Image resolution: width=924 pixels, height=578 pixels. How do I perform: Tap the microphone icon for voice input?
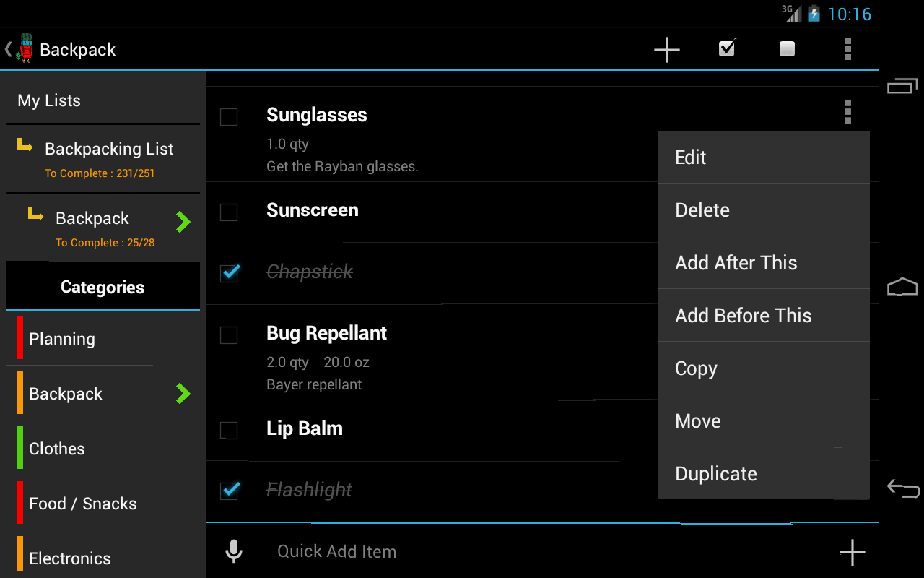point(233,551)
